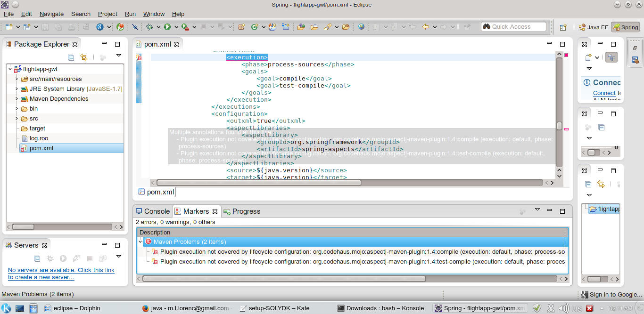
Task: Launch Debug with the bug icon
Action: point(149,27)
